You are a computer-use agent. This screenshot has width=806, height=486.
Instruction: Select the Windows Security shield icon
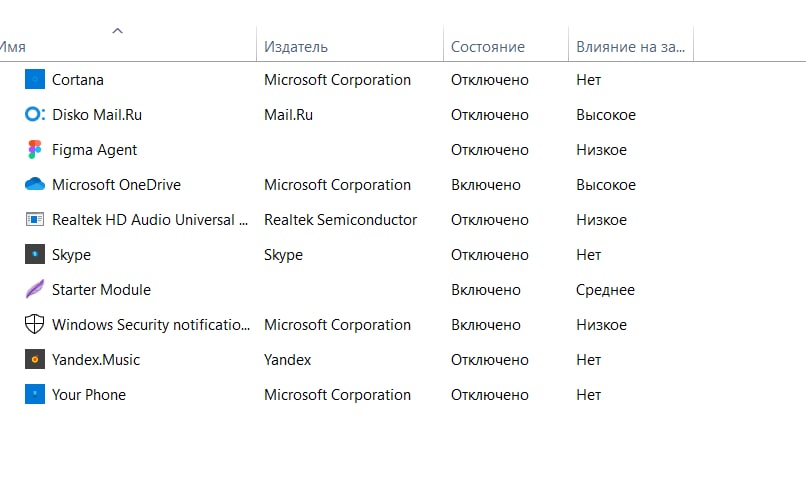pos(34,324)
